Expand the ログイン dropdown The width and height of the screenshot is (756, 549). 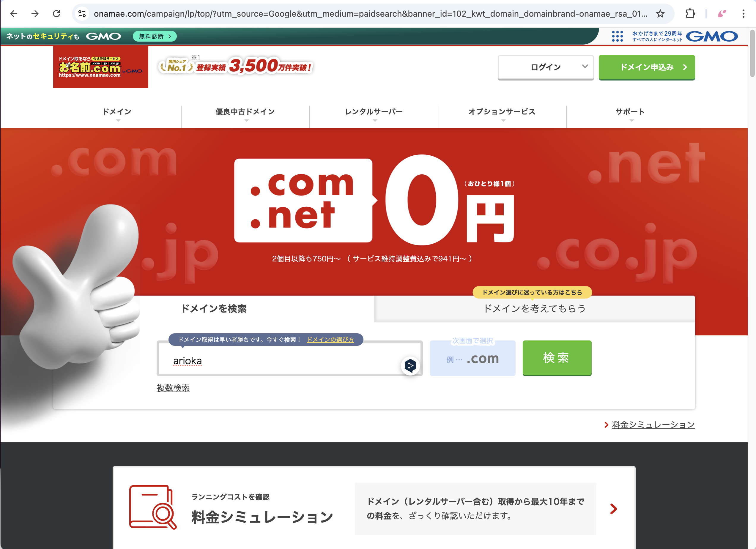[545, 67]
